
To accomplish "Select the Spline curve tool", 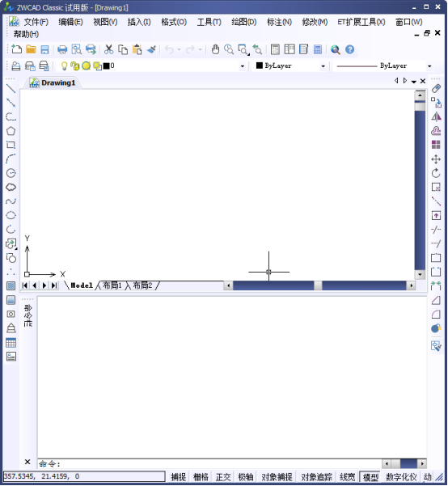I will (11, 201).
